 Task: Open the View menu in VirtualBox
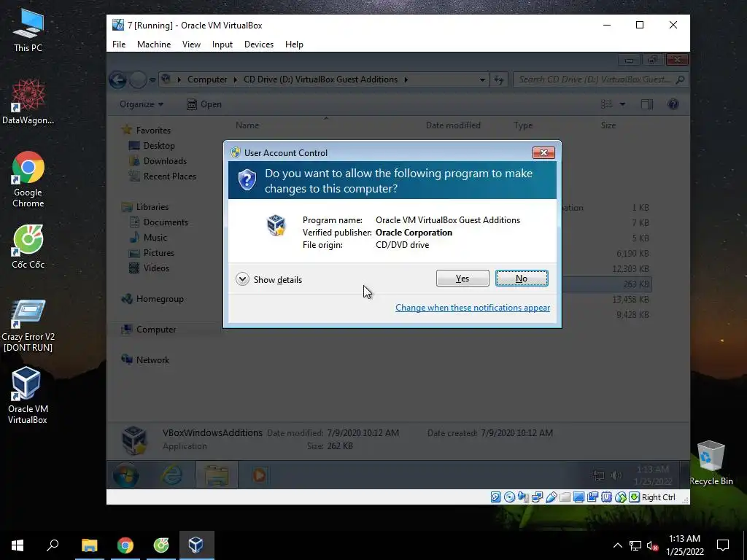click(191, 44)
